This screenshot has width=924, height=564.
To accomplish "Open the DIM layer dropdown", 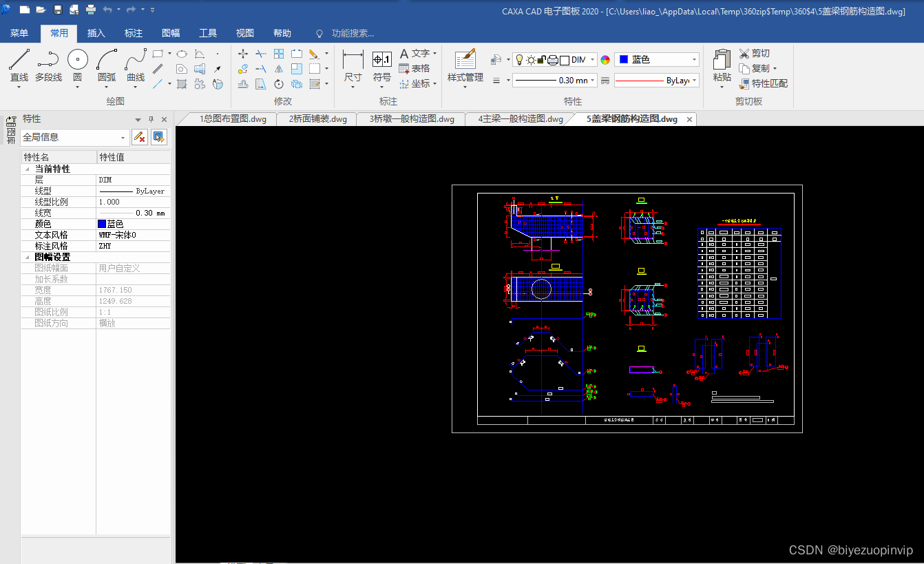I will 593,60.
